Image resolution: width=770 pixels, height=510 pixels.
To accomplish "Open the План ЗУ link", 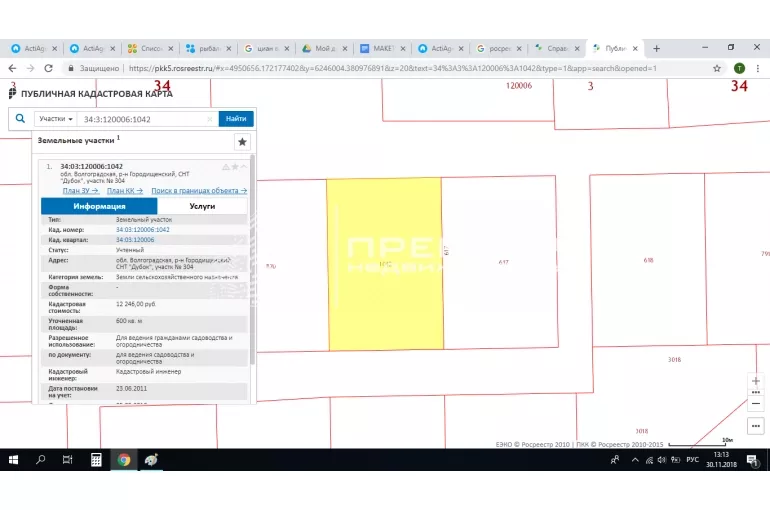I will [80, 190].
